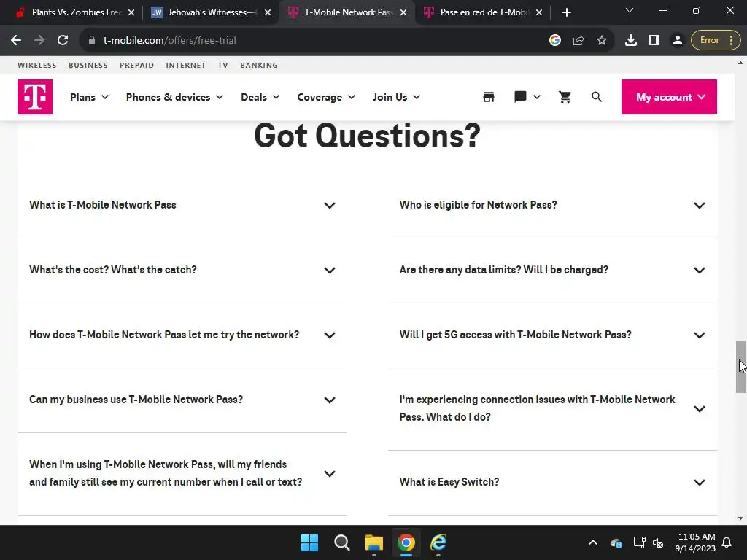747x560 pixels.
Task: Click Chrome icon in taskbar
Action: coord(406,542)
